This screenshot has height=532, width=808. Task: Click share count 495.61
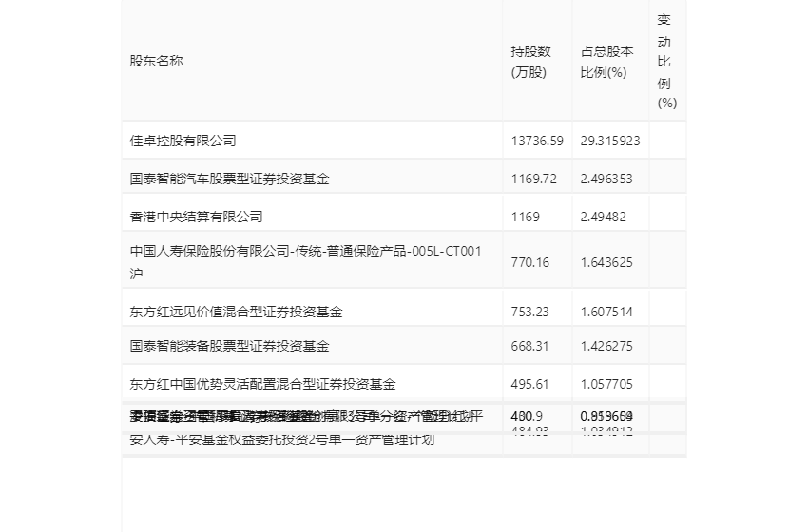(529, 384)
